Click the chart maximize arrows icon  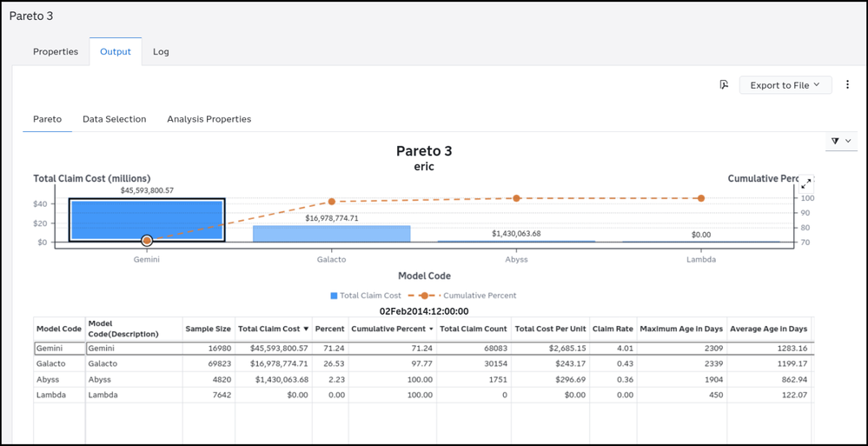[806, 183]
